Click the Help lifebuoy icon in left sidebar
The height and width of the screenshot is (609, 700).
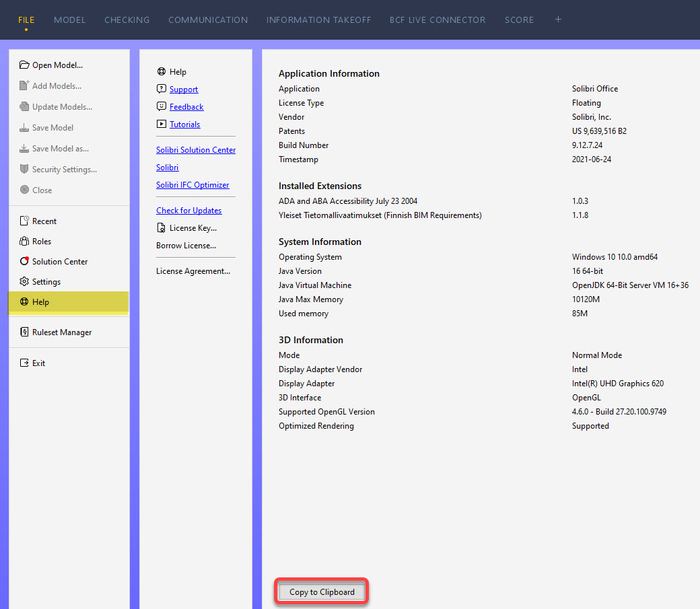coord(24,302)
